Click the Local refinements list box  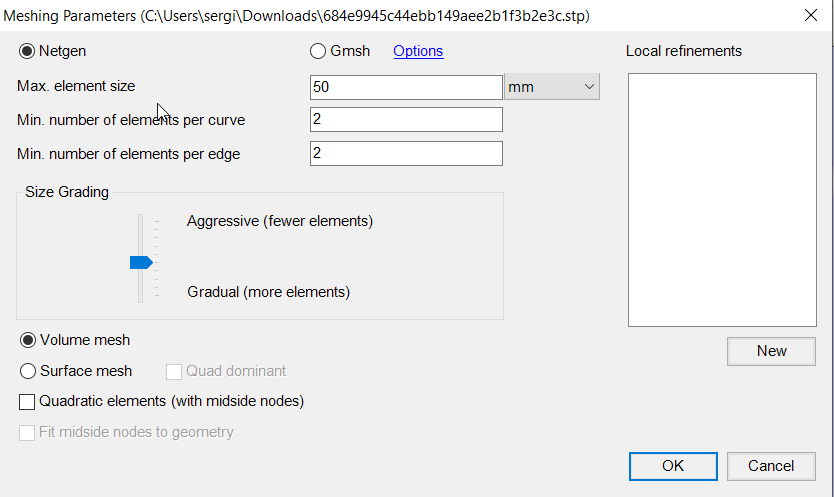pyautogui.click(x=722, y=200)
